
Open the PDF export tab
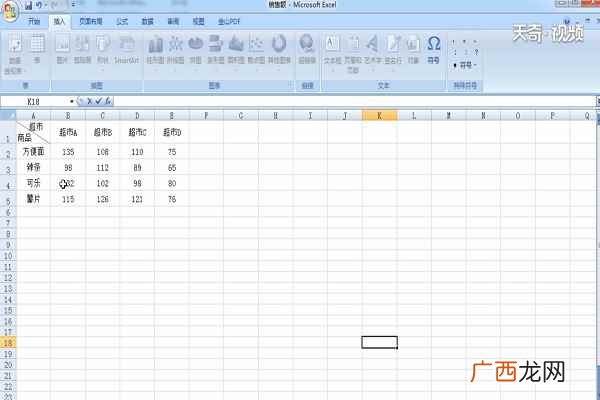tap(229, 21)
